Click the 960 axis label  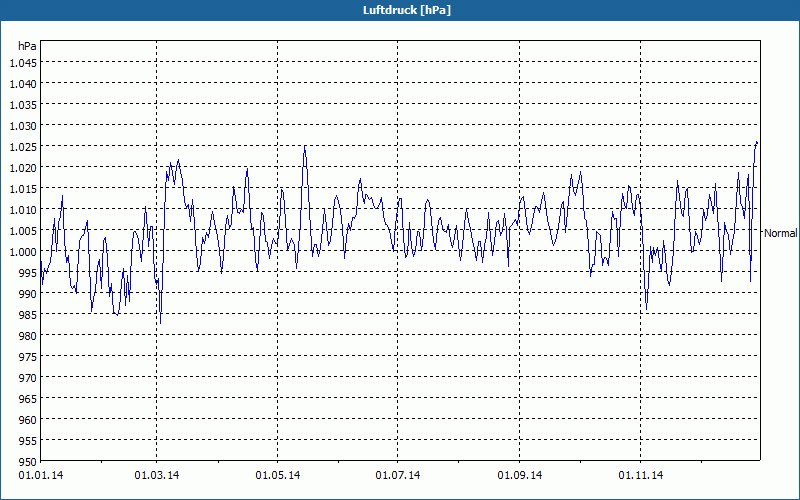point(28,419)
